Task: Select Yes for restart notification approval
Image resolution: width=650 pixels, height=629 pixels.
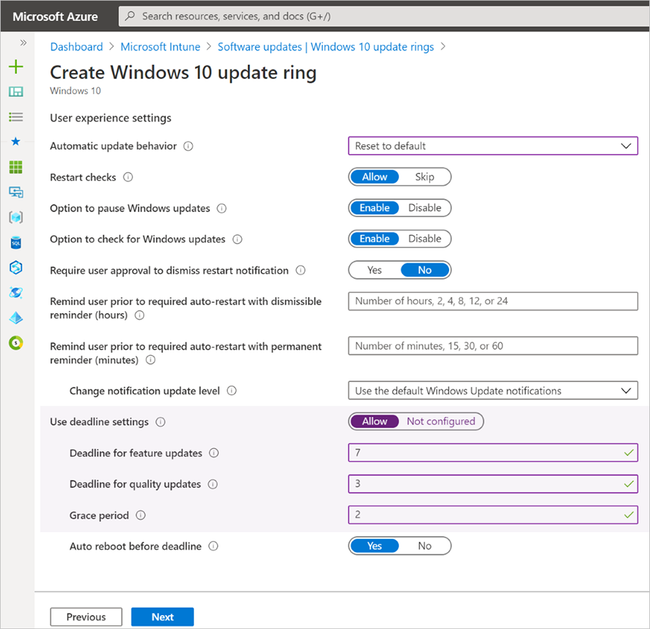Action: click(375, 270)
